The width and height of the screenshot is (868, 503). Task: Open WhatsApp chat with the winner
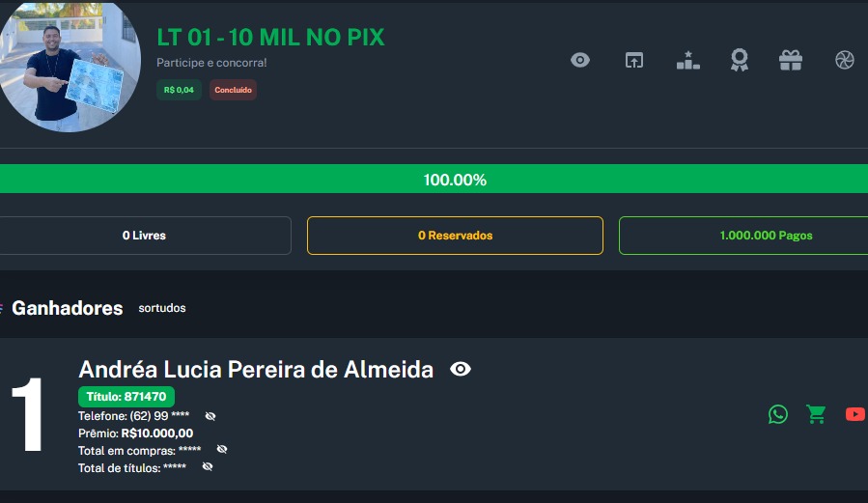coord(778,414)
